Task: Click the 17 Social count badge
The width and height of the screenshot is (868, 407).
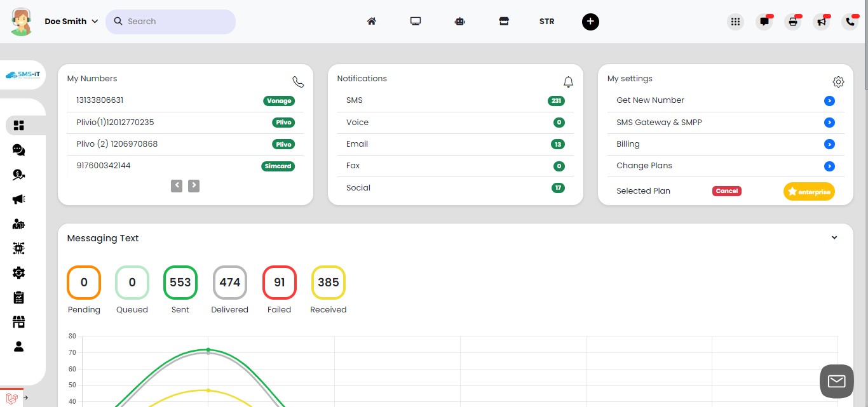Action: 558,188
